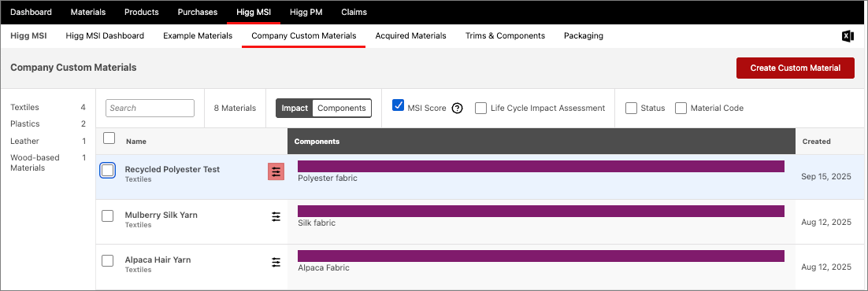This screenshot has width=868, height=291.
Task: Switch view to Impact
Action: click(295, 109)
